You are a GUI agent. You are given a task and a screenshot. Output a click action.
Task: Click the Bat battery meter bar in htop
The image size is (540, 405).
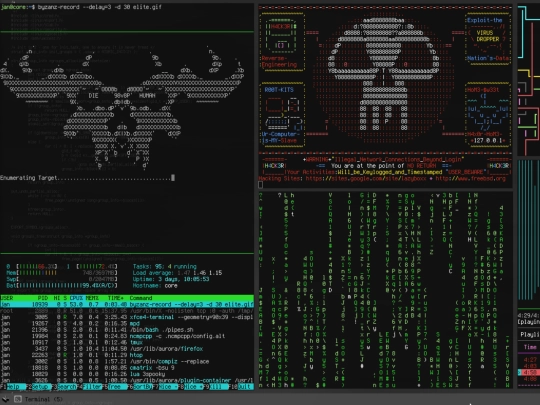(62, 285)
